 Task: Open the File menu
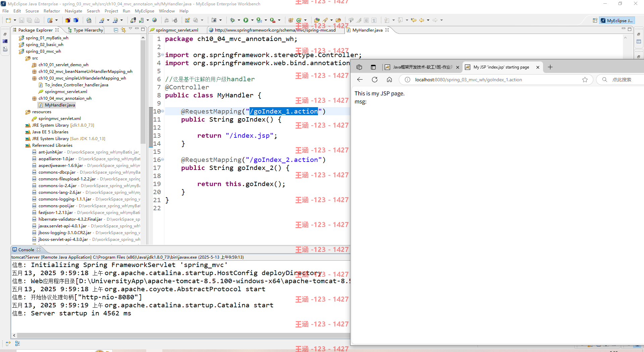coord(5,11)
